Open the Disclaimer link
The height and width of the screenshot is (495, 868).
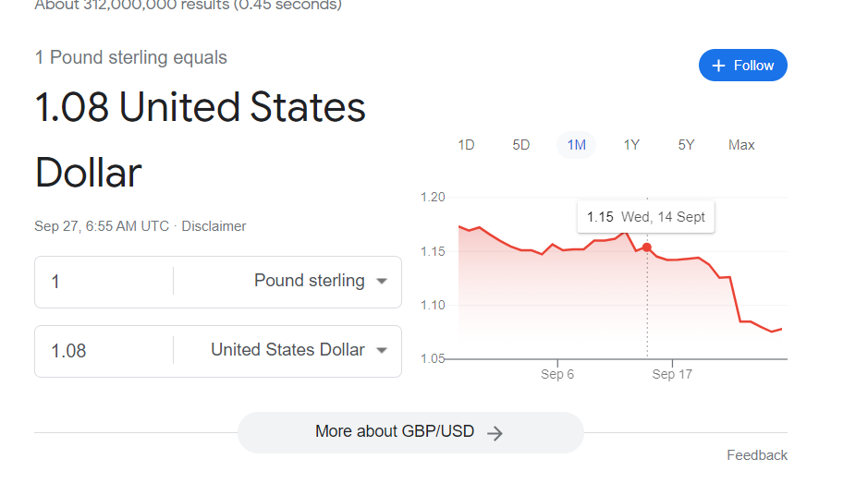[x=214, y=226]
